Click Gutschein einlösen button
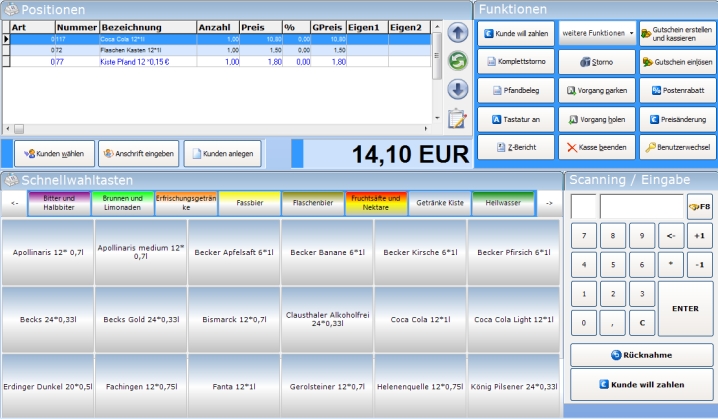This screenshot has height=419, width=718. pyautogui.click(x=678, y=61)
